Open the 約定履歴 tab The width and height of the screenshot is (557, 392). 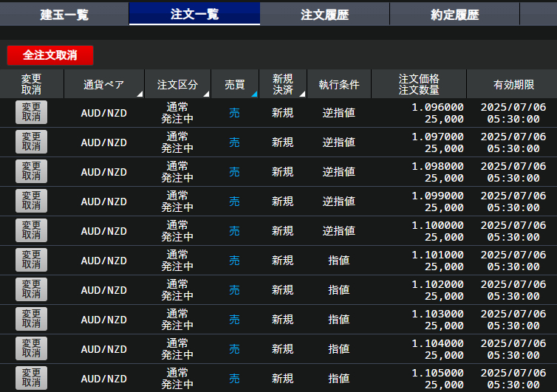(455, 14)
